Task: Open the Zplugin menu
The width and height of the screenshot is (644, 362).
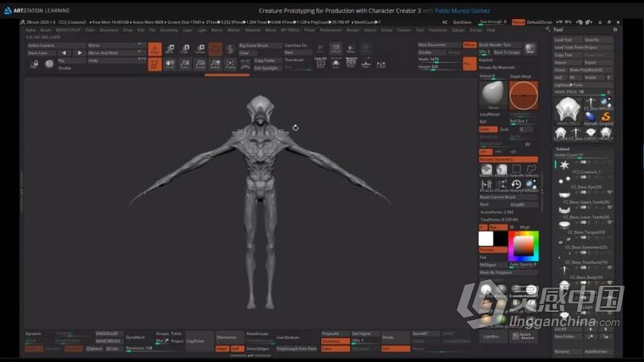Action: click(x=458, y=30)
